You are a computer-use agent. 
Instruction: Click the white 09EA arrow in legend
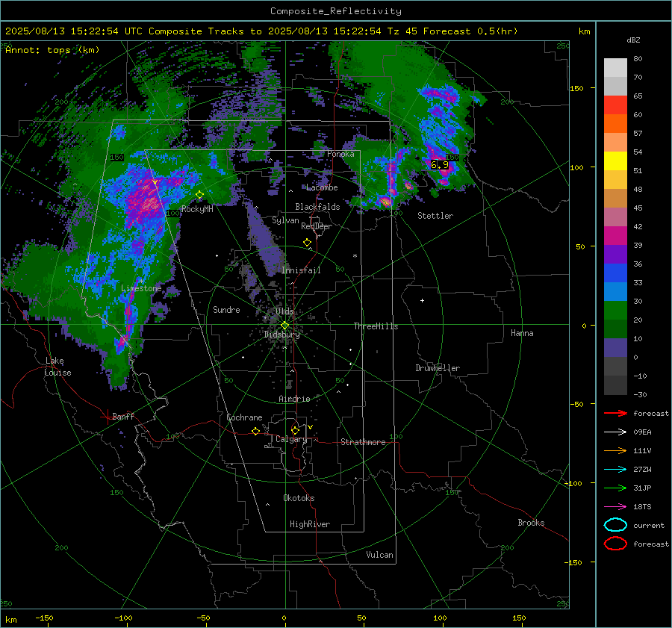(615, 432)
